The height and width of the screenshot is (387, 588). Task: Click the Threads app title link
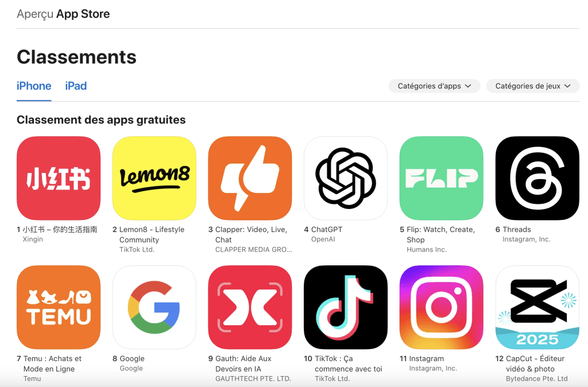(x=517, y=230)
